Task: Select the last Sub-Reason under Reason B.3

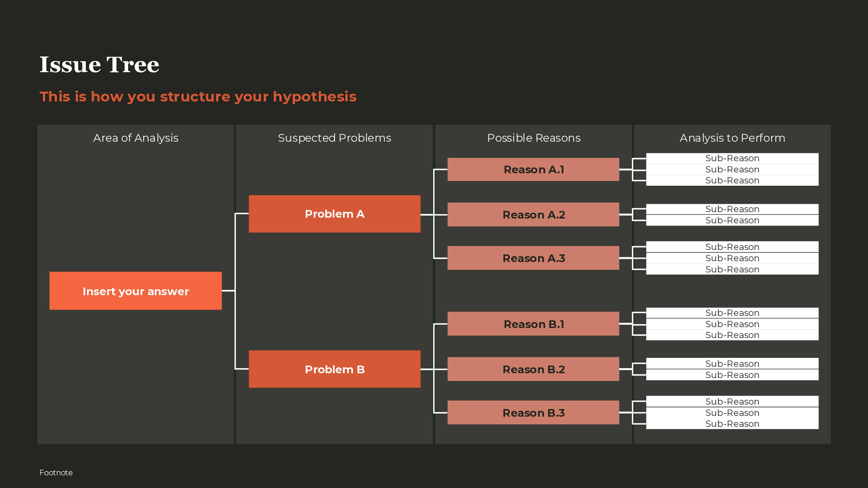Action: coord(732,424)
